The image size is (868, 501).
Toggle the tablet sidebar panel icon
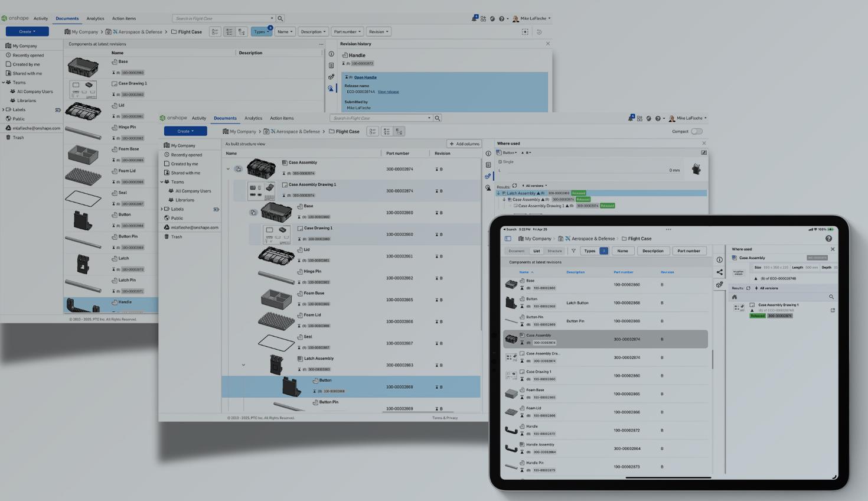(x=508, y=239)
